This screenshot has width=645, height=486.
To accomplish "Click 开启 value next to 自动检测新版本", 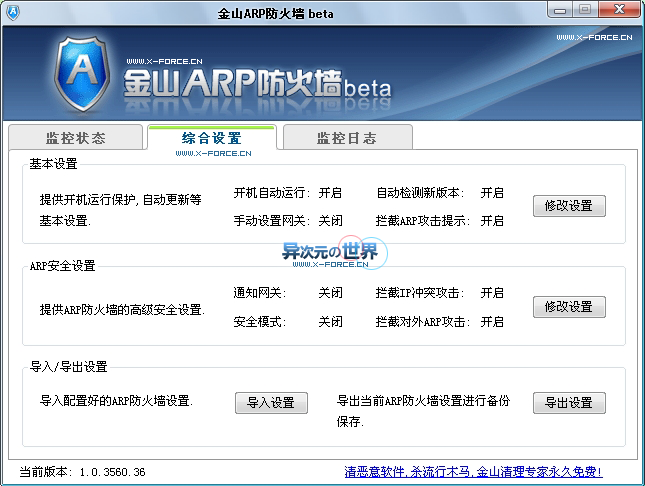I will click(x=492, y=193).
